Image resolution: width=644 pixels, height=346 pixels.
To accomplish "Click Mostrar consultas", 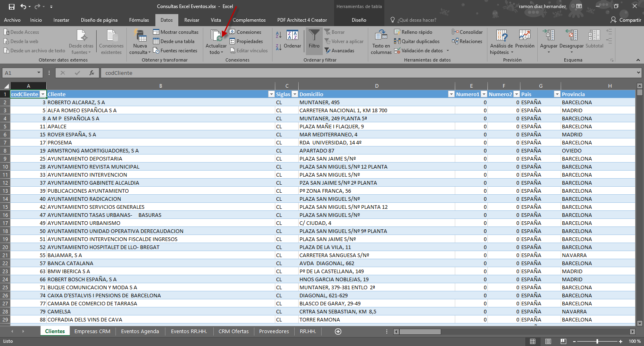I will click(x=176, y=32).
